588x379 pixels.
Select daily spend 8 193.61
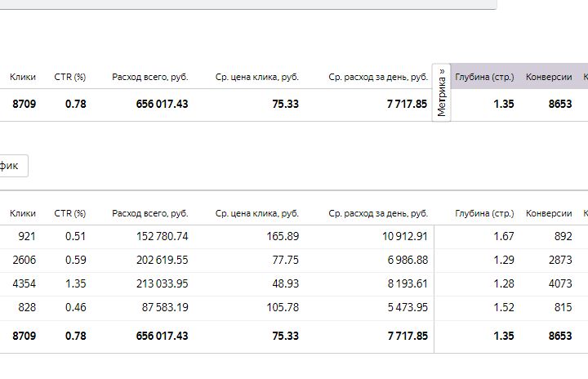pos(408,283)
